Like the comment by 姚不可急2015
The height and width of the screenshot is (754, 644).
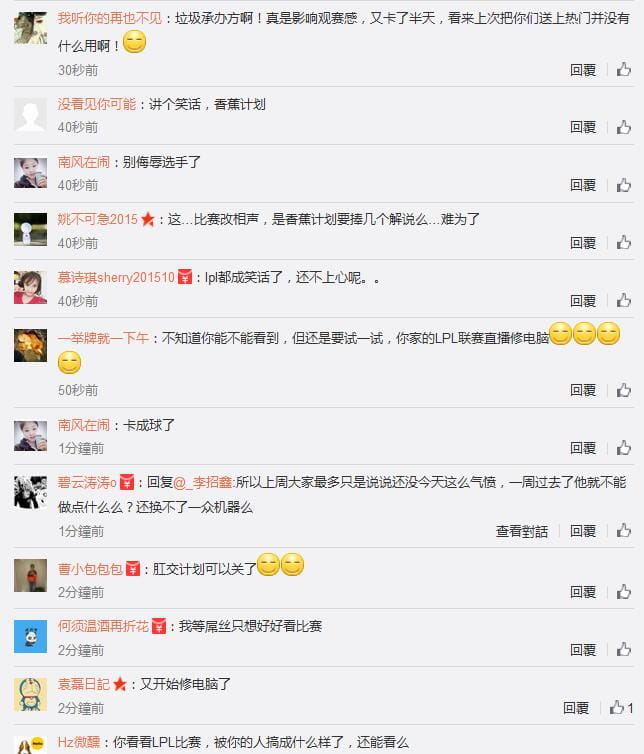pos(624,243)
